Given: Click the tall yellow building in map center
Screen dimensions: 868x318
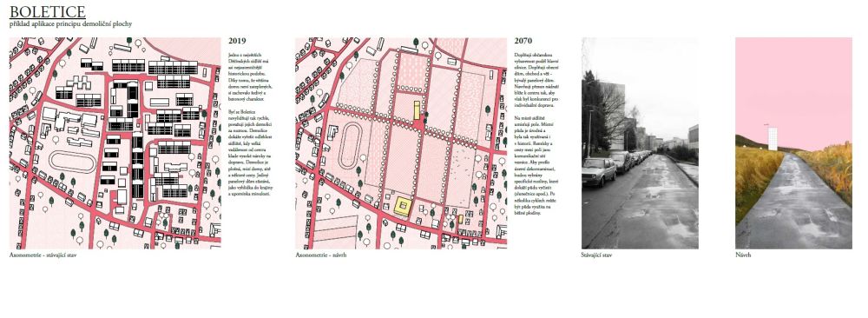Looking at the screenshot, I should tap(418, 109).
